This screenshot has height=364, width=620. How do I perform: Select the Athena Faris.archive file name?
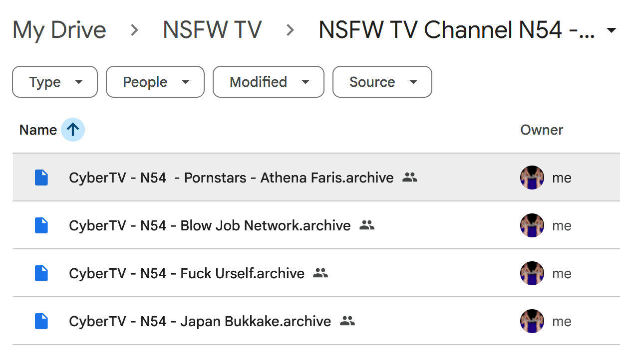point(231,178)
